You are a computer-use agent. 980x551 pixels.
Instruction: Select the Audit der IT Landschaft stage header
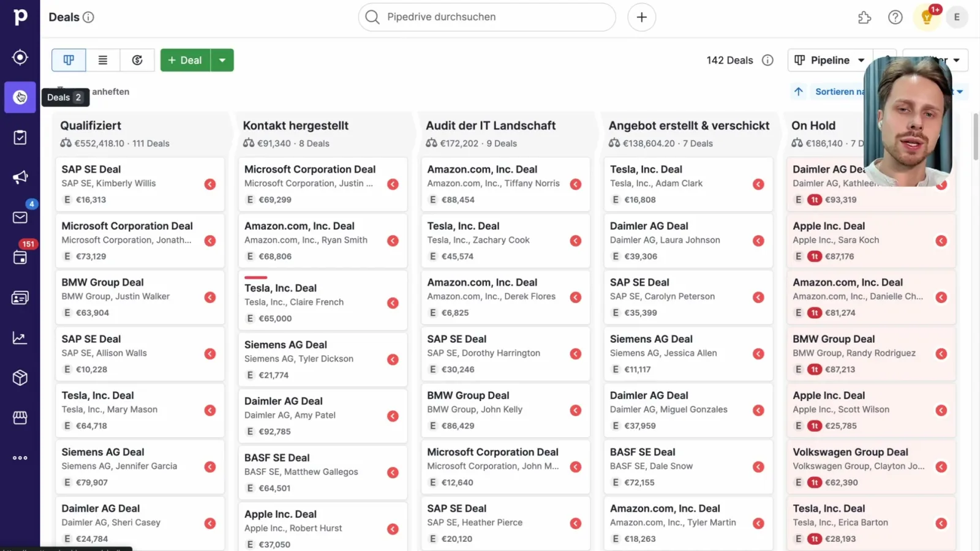tap(491, 126)
